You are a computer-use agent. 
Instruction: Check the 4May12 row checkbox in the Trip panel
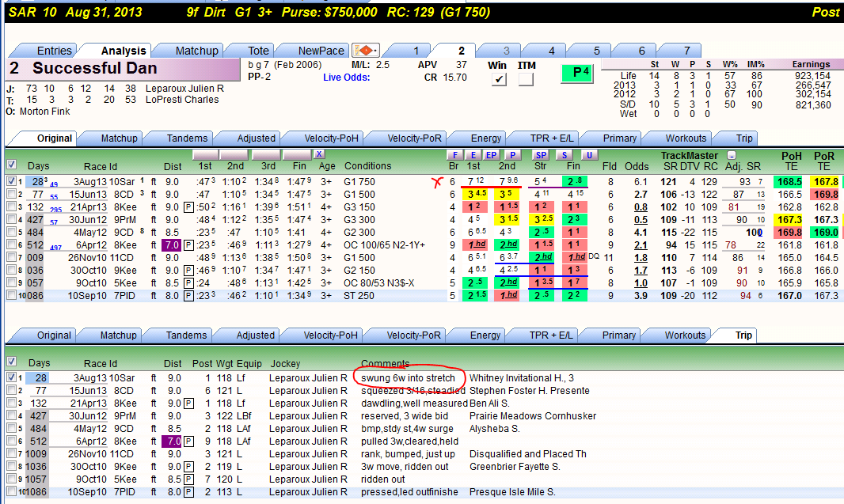click(x=11, y=428)
